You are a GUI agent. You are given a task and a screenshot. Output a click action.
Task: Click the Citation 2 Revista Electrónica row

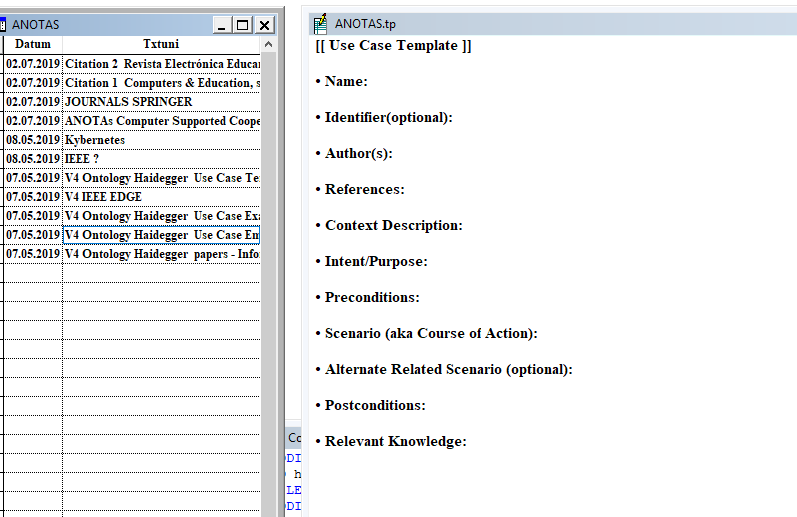click(160, 64)
